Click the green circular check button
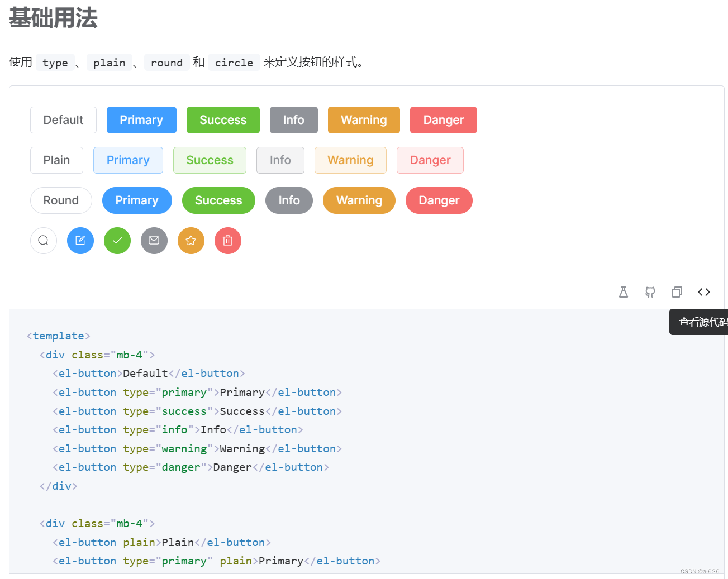This screenshot has width=728, height=579. pos(117,241)
